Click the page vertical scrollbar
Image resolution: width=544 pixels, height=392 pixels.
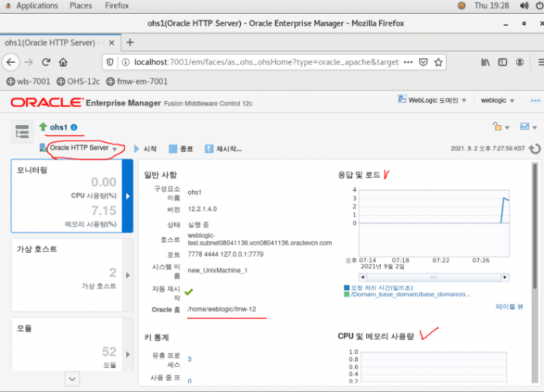[x=535, y=225]
